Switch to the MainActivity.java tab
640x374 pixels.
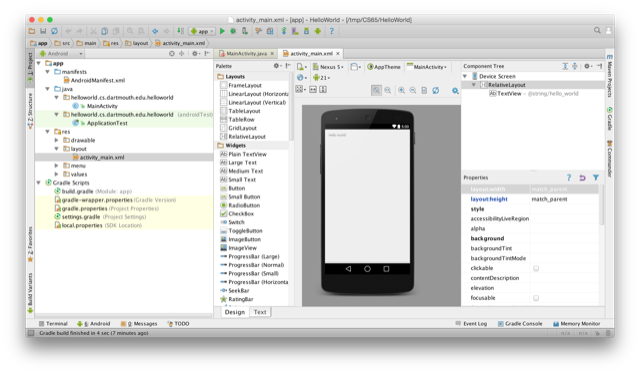point(247,53)
